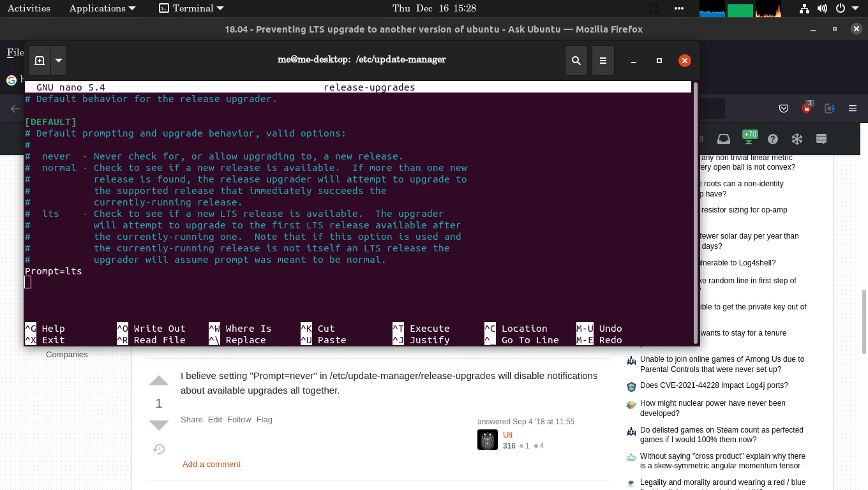The height and width of the screenshot is (490, 868).
Task: Click the 'Write Out' shortcut label in nano
Action: pyautogui.click(x=160, y=329)
